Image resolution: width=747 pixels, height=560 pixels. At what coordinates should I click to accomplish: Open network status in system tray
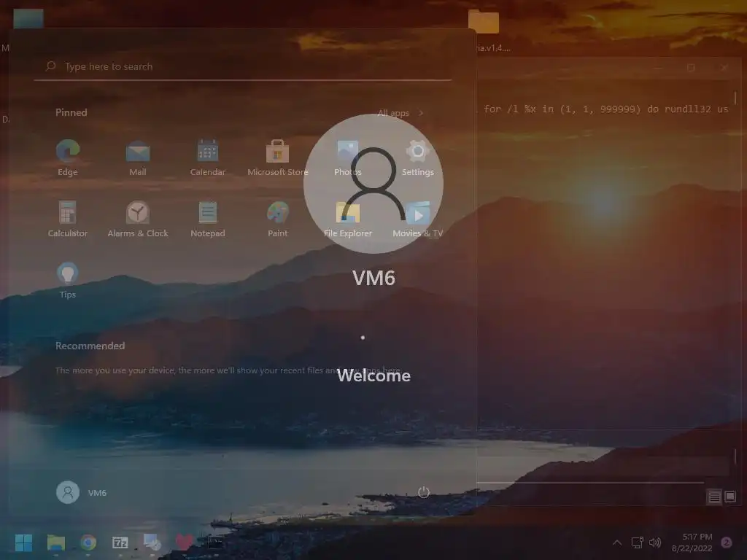point(638,542)
